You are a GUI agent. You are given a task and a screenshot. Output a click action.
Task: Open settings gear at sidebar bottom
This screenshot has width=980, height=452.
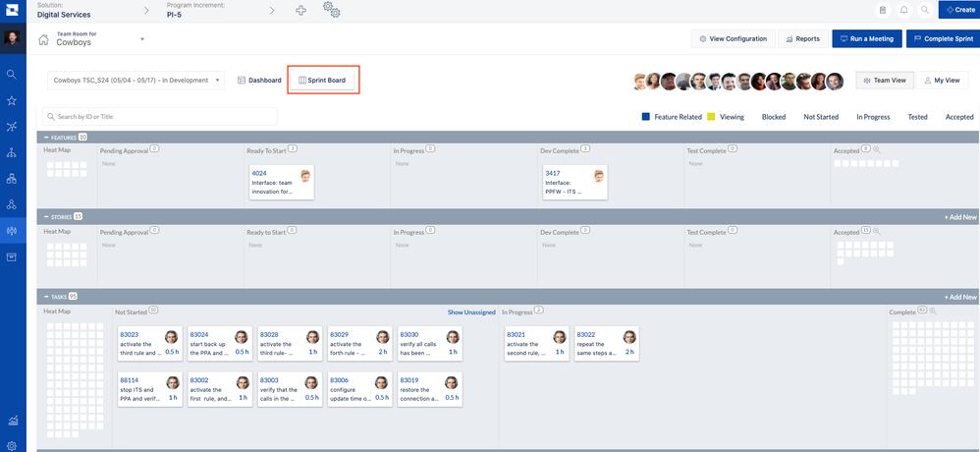pos(11,446)
